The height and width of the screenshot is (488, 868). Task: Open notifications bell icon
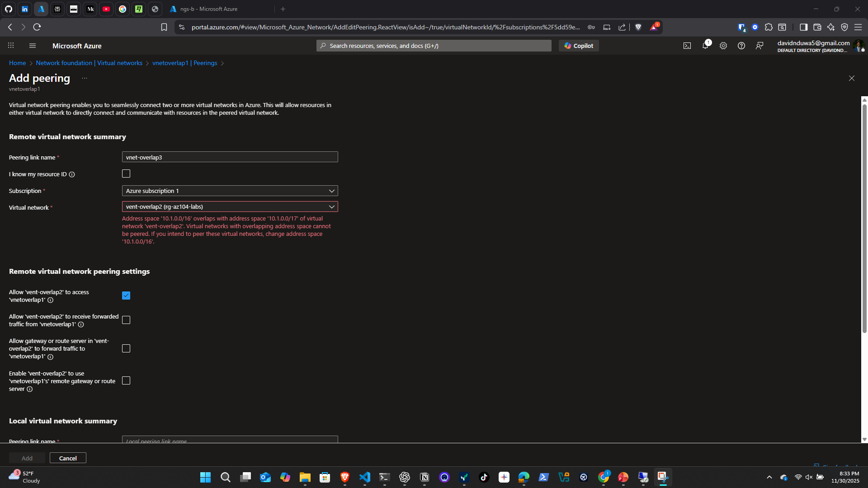tap(705, 45)
